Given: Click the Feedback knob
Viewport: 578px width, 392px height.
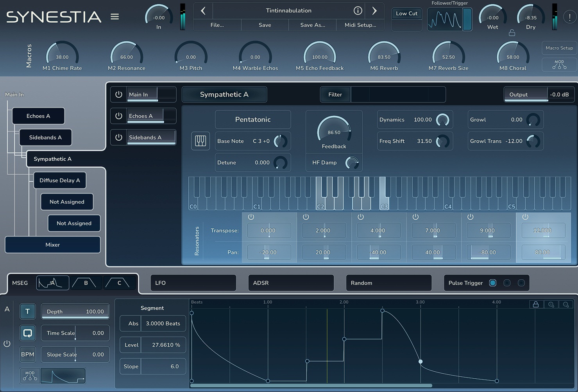Looking at the screenshot, I should (334, 129).
